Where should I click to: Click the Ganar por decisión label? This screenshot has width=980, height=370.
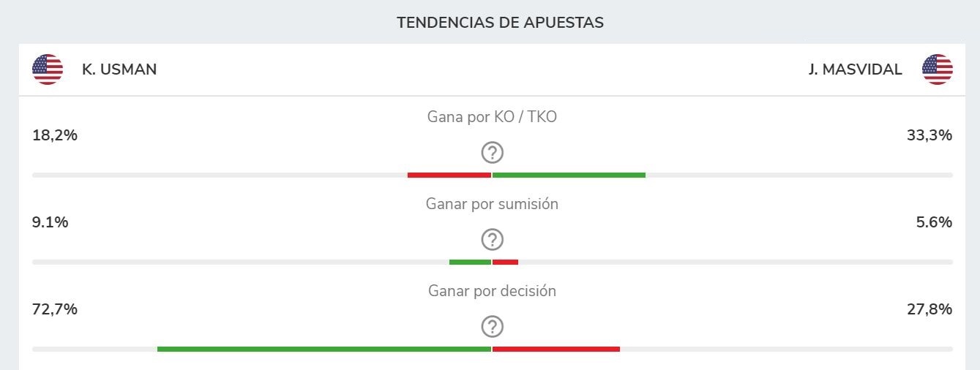(492, 291)
